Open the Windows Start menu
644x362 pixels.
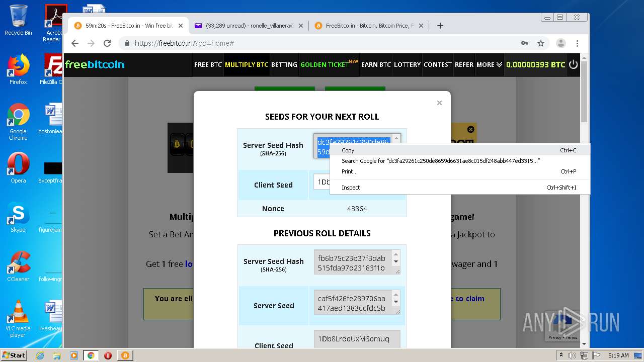tap(14, 355)
